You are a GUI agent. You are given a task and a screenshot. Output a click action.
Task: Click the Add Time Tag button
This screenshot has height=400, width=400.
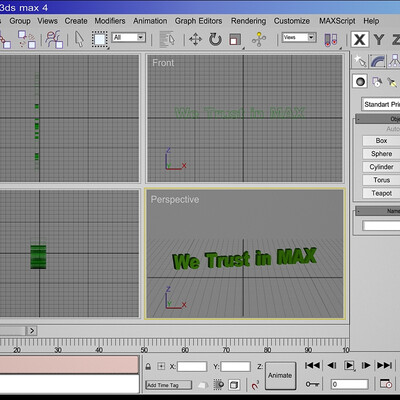coord(169,385)
